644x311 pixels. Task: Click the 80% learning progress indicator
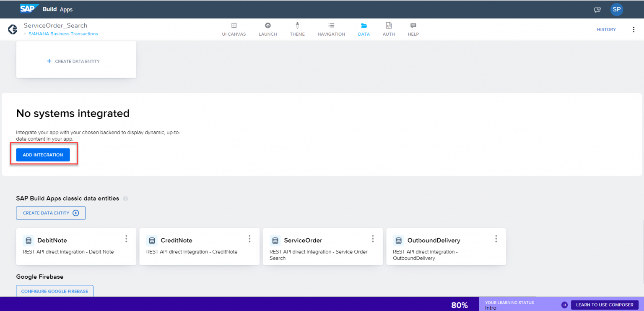460,305
